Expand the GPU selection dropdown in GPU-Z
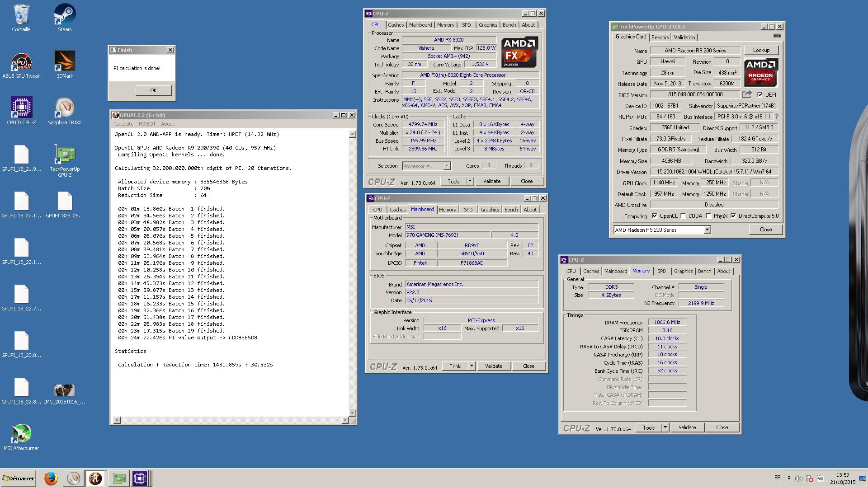Viewport: 868px width, 488px height. pyautogui.click(x=707, y=230)
